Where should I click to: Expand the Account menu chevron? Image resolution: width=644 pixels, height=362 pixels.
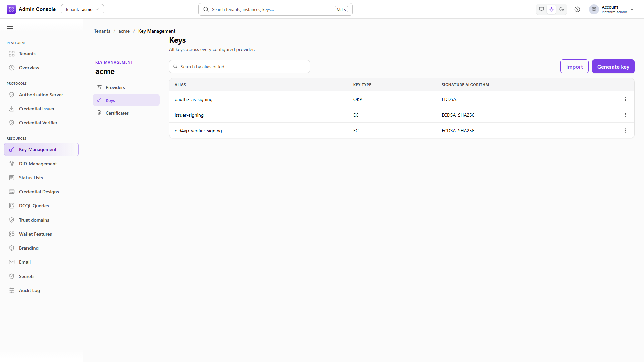click(x=632, y=9)
